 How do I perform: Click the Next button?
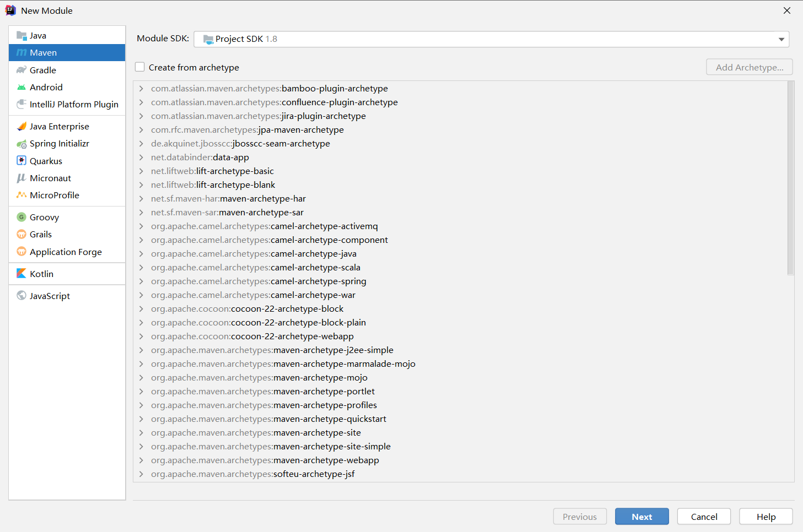click(642, 517)
